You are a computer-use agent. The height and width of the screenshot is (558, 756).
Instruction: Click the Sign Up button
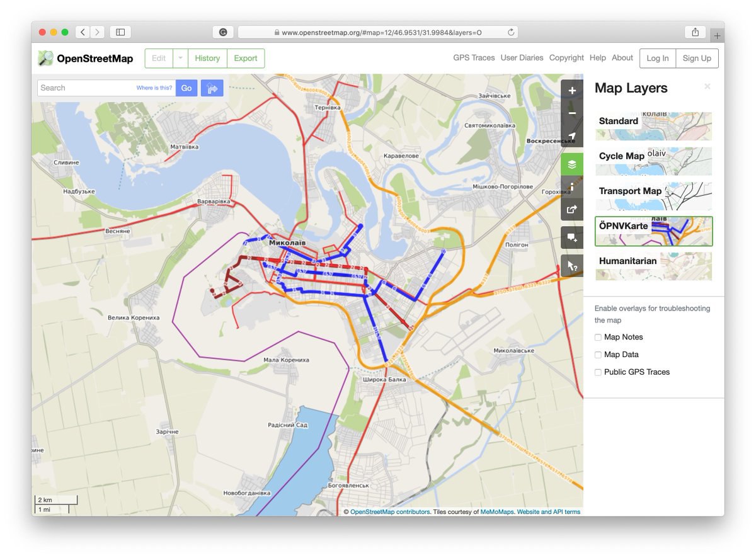(x=697, y=58)
